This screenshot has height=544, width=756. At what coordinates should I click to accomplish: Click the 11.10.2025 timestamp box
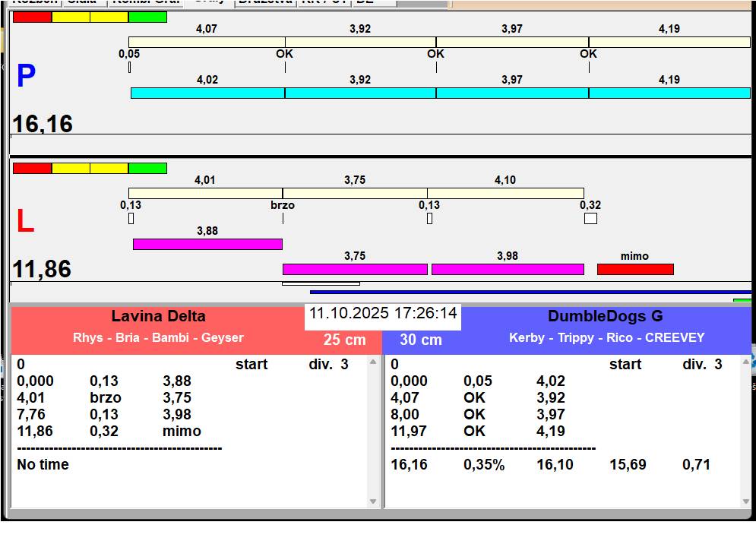tap(383, 313)
